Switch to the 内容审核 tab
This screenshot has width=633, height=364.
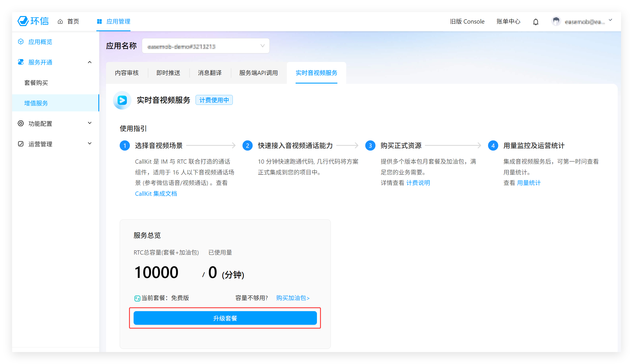[127, 73]
